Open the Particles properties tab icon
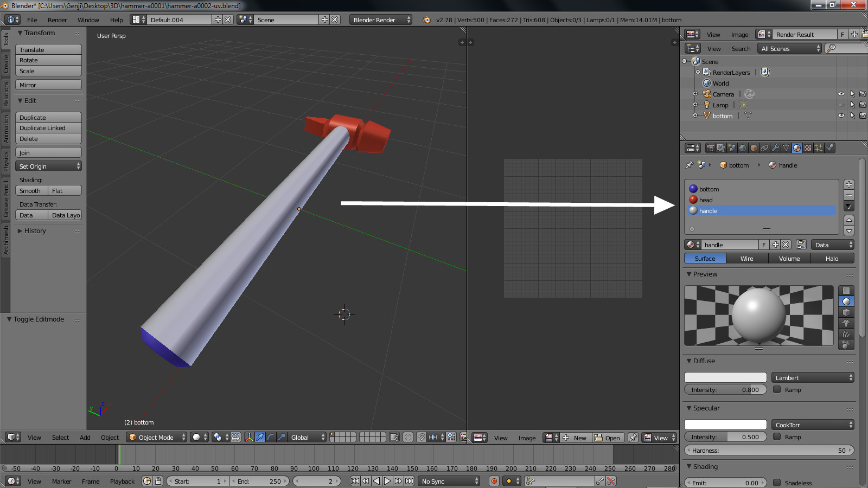This screenshot has height=488, width=868. pyautogui.click(x=819, y=148)
